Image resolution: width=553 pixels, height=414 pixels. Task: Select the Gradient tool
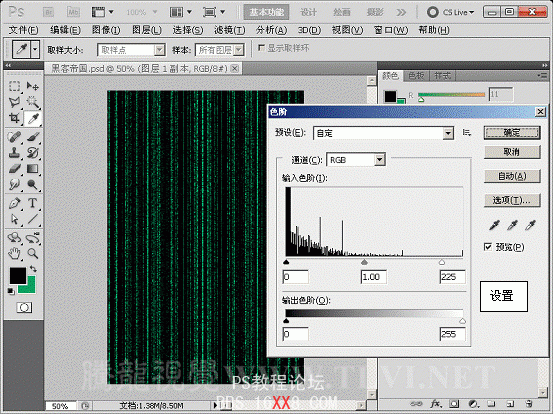[32, 169]
